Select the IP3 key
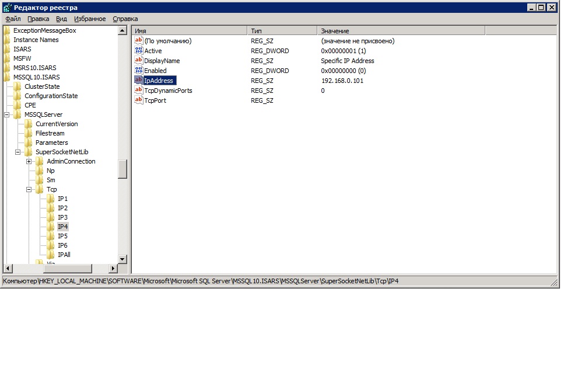 pos(62,217)
